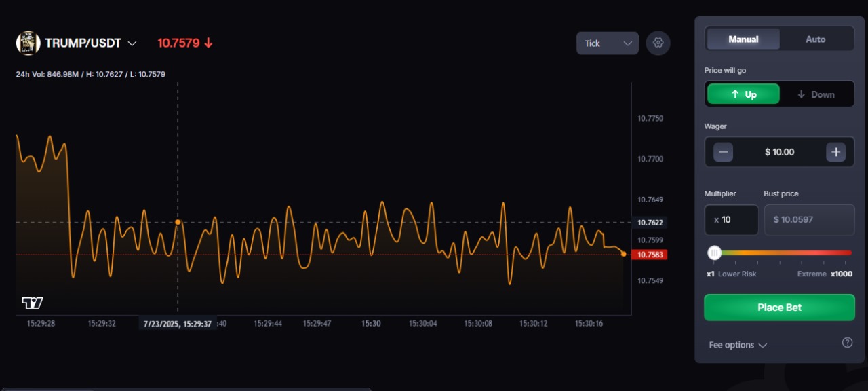Click the orange crosshair point on chart
This screenshot has height=391, width=868.
(x=178, y=222)
